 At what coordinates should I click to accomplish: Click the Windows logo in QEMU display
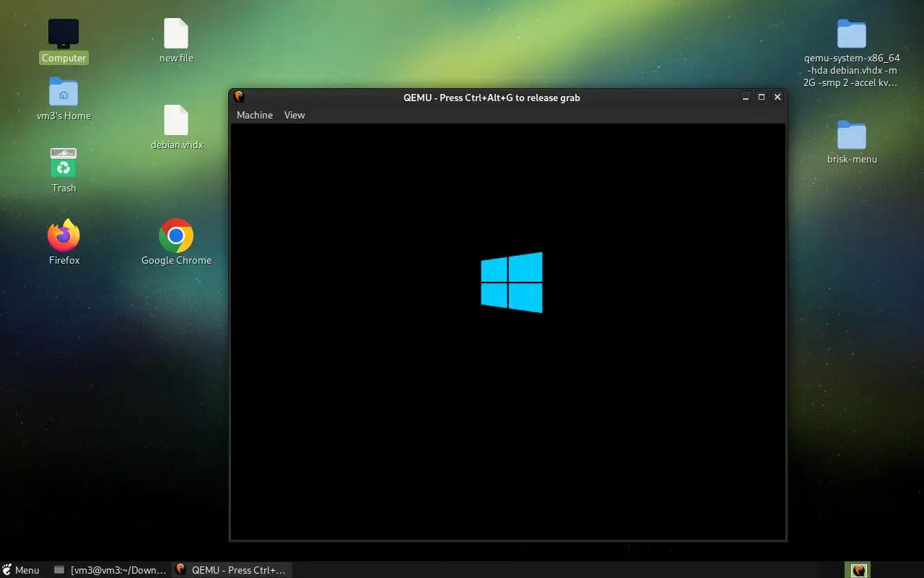pyautogui.click(x=512, y=282)
